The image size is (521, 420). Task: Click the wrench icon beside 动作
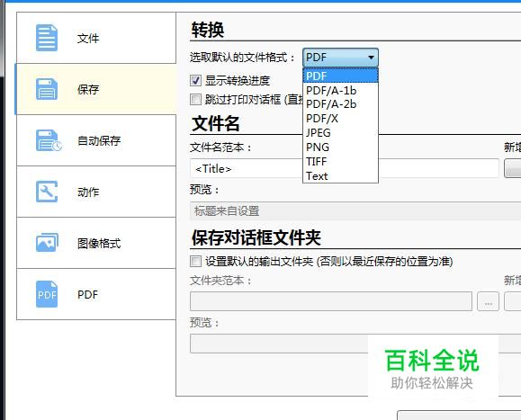pos(47,192)
